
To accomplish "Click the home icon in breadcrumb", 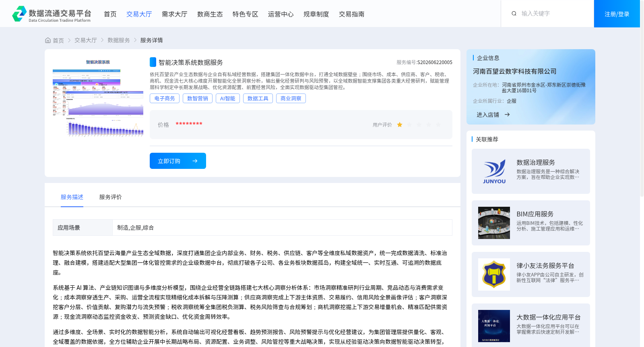I will pyautogui.click(x=48, y=40).
